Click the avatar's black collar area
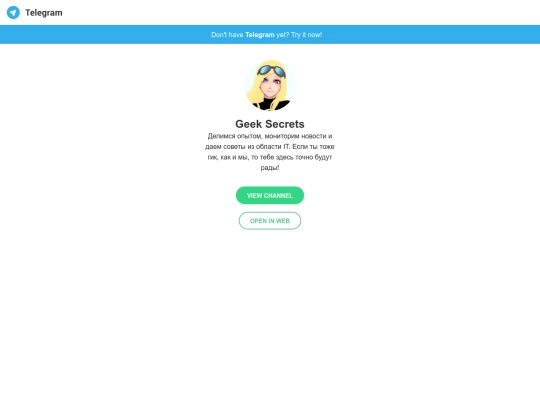 pos(272,104)
